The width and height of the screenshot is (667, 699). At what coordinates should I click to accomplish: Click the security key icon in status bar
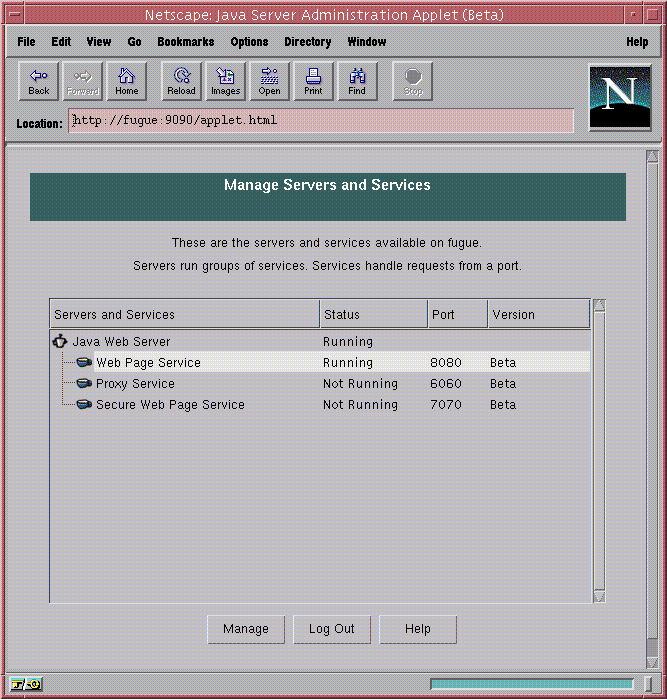pos(26,684)
